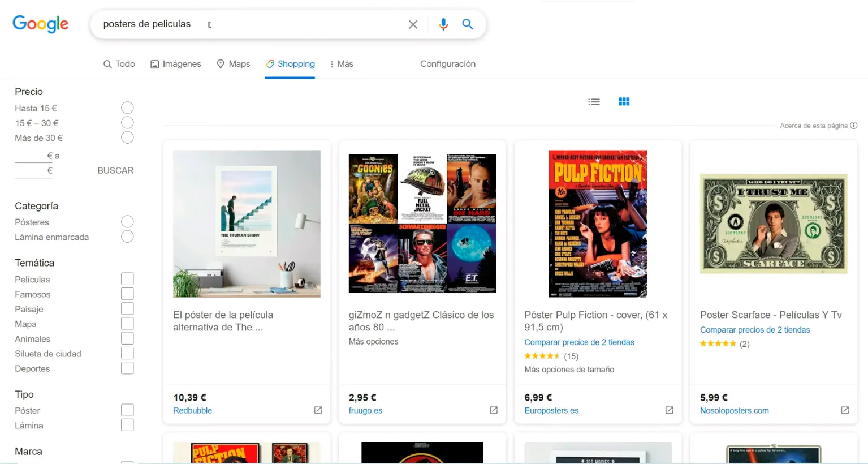Check the Lámina type checkbox
The width and height of the screenshot is (868, 464).
(127, 425)
